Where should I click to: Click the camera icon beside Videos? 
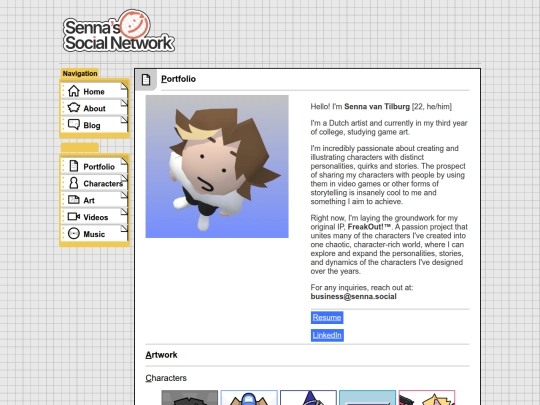74,217
